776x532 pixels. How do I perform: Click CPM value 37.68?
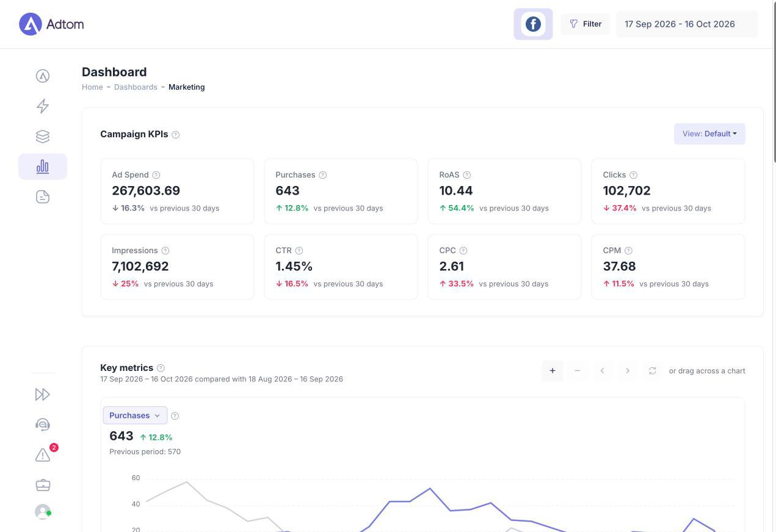coord(619,267)
